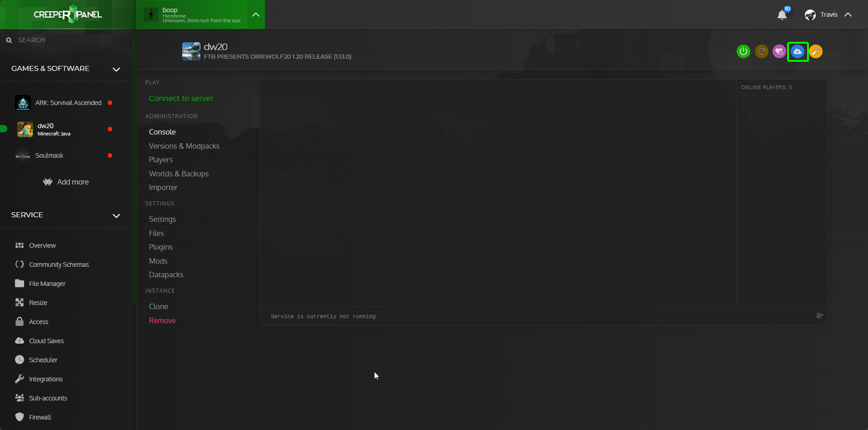The width and height of the screenshot is (868, 430).
Task: Click the Travis user avatar
Action: (810, 15)
